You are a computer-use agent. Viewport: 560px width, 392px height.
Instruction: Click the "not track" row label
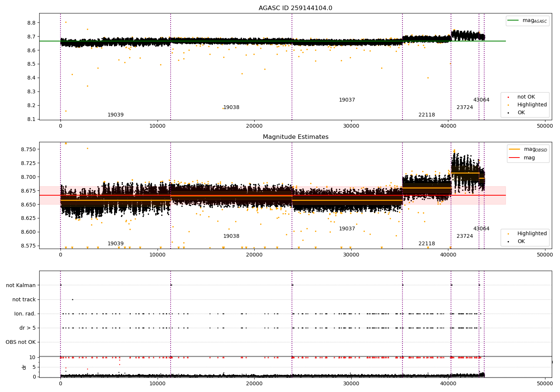click(x=24, y=300)
